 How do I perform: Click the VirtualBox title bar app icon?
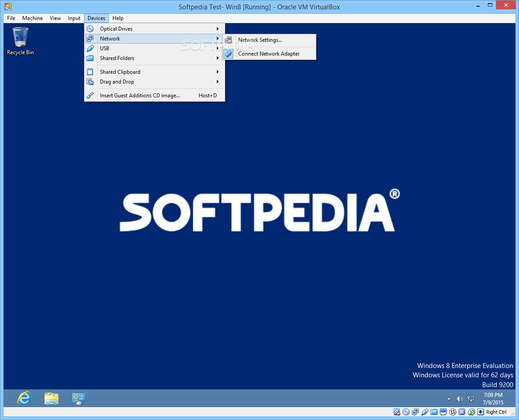click(x=8, y=6)
